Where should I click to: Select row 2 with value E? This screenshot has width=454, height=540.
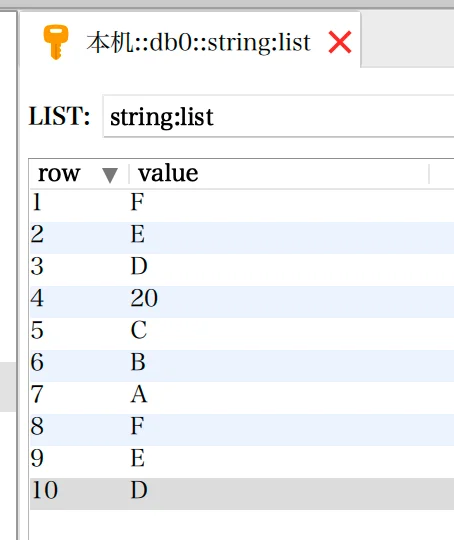pos(242,235)
